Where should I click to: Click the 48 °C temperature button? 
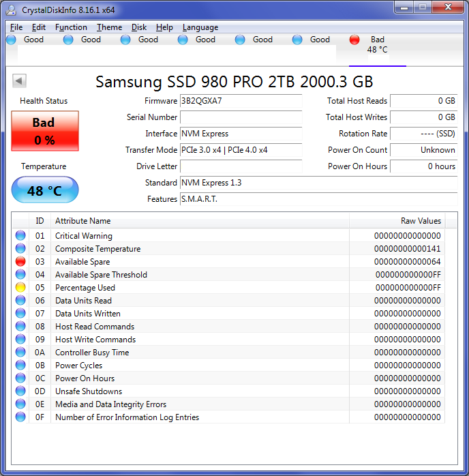point(45,190)
